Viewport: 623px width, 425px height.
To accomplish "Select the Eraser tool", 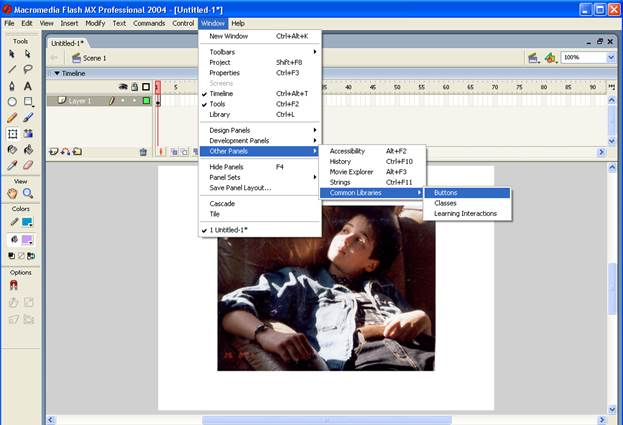I will click(28, 165).
